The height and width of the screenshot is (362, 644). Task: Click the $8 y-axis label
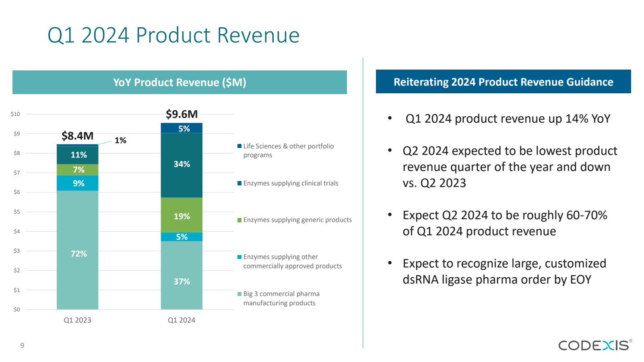pos(17,153)
